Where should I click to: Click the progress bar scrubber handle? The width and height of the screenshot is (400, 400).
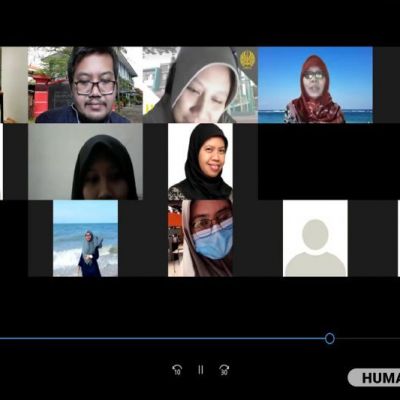point(330,338)
